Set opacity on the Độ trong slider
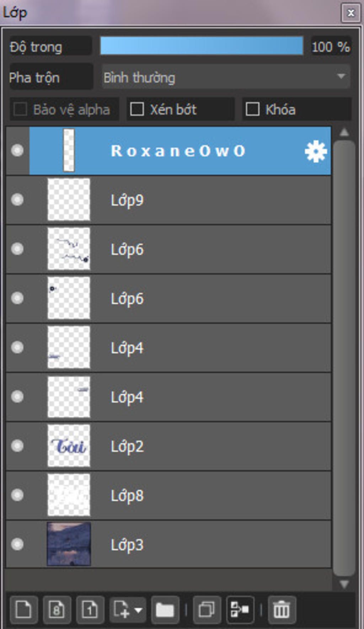The image size is (364, 629). click(x=202, y=46)
